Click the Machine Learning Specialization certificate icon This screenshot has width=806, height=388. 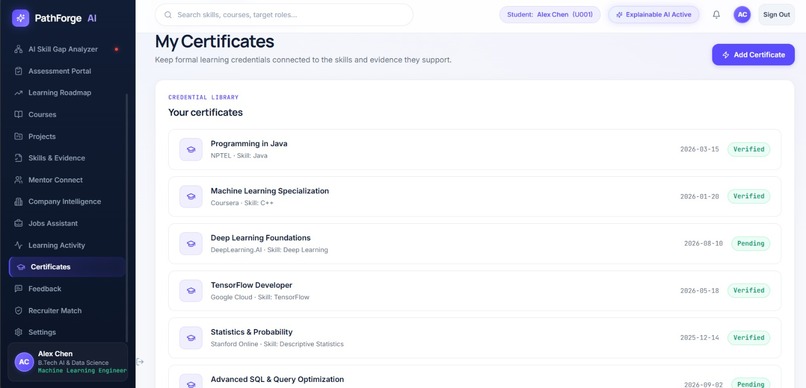point(191,196)
